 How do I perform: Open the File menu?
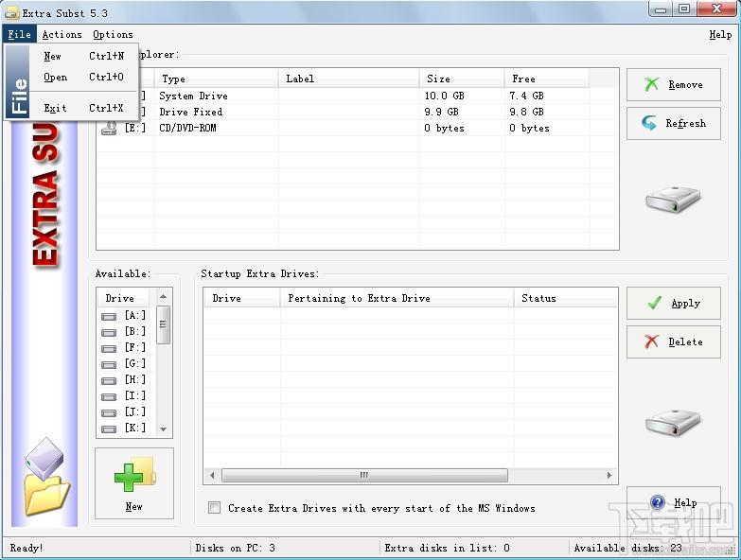point(19,34)
